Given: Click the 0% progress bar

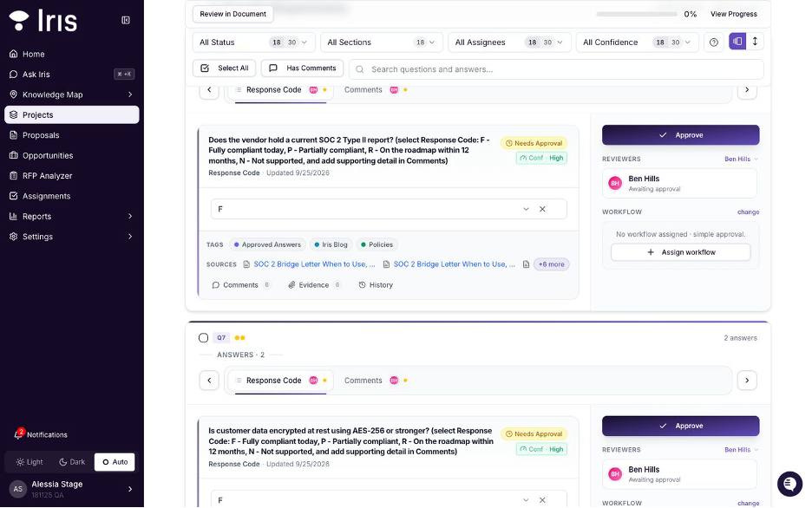Looking at the screenshot, I should (637, 14).
